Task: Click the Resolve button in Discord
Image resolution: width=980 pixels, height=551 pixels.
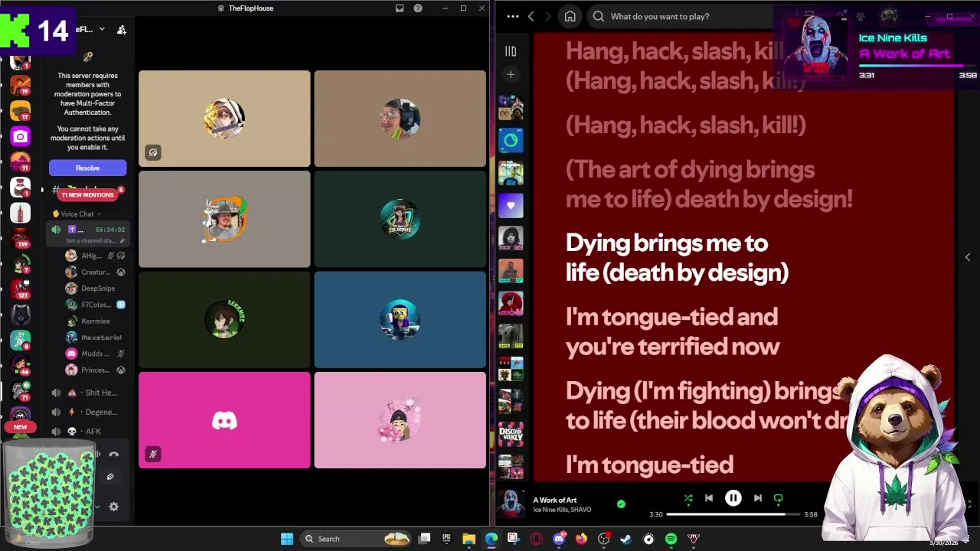Action: pos(87,168)
